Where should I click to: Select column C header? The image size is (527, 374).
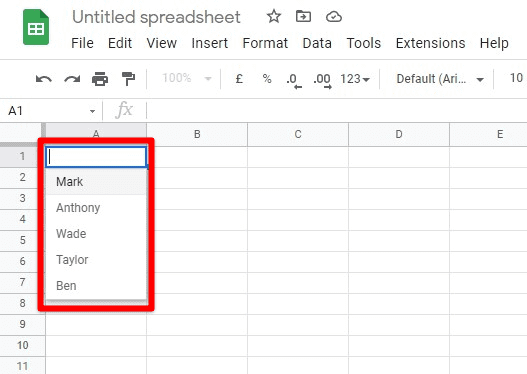click(x=298, y=134)
